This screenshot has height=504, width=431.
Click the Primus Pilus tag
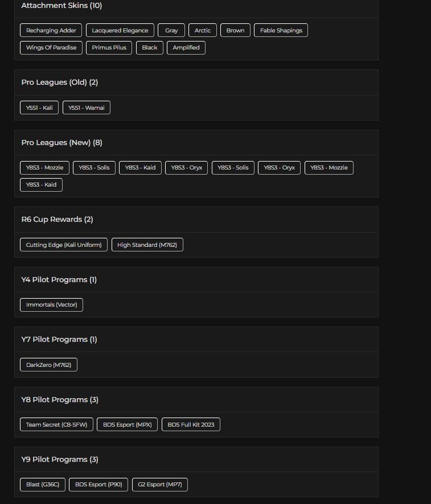109,47
